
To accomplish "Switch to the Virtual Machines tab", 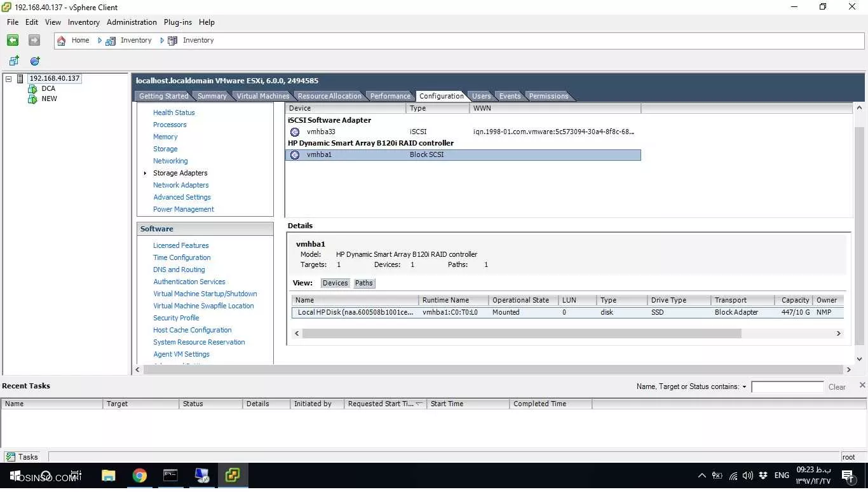I will click(x=262, y=96).
